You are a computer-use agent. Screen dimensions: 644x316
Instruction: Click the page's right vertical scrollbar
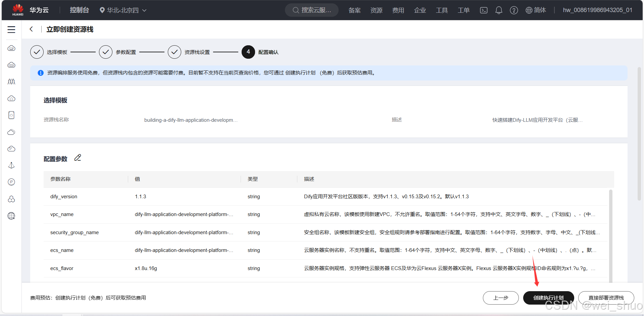pos(639,134)
